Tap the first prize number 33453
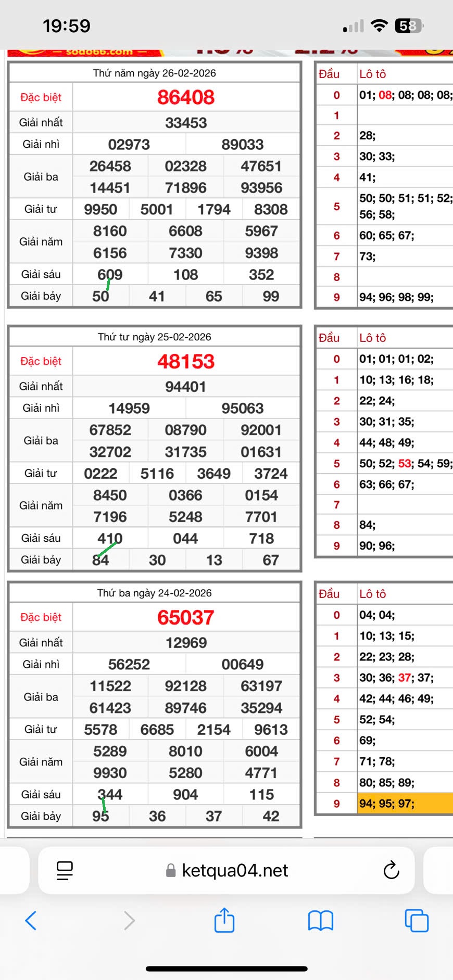Image resolution: width=453 pixels, height=980 pixels. pyautogui.click(x=186, y=123)
